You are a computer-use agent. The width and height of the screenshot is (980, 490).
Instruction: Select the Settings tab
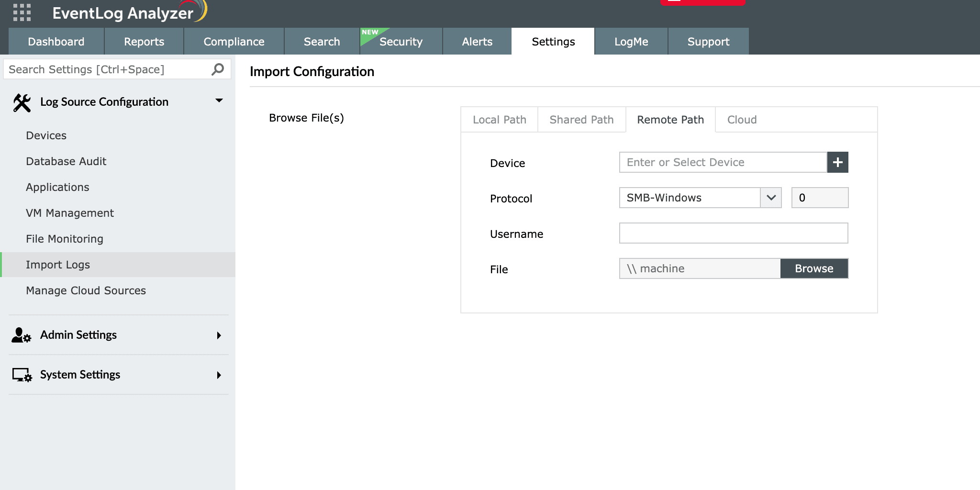click(x=553, y=42)
